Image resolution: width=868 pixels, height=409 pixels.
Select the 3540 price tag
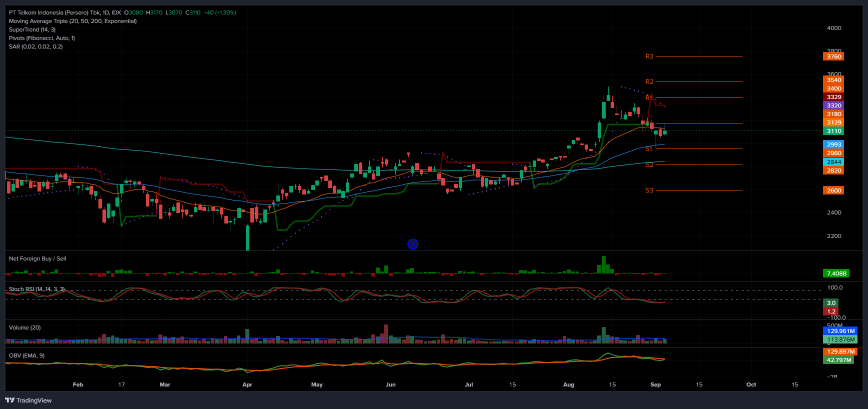(834, 80)
